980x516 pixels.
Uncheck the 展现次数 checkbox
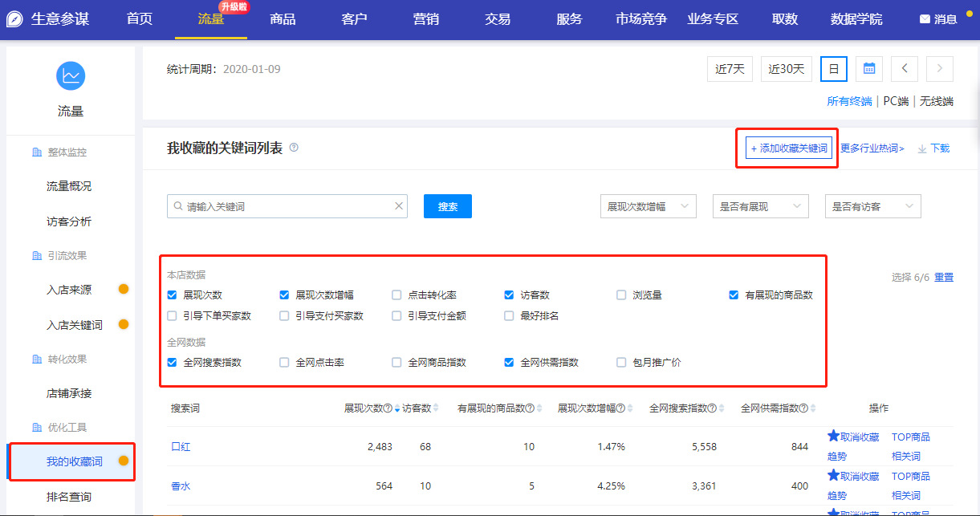(x=172, y=295)
